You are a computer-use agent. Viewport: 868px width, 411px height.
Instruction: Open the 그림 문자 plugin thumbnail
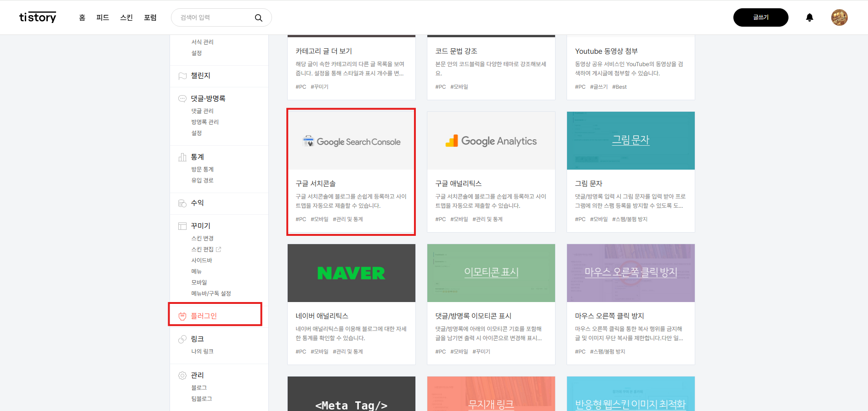[631, 141]
